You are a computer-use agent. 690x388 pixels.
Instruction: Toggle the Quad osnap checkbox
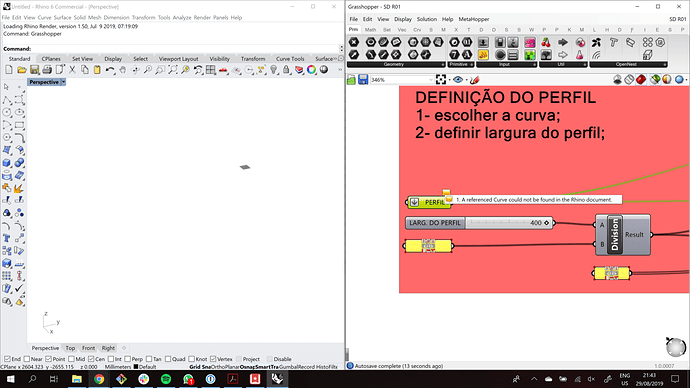coord(168,359)
